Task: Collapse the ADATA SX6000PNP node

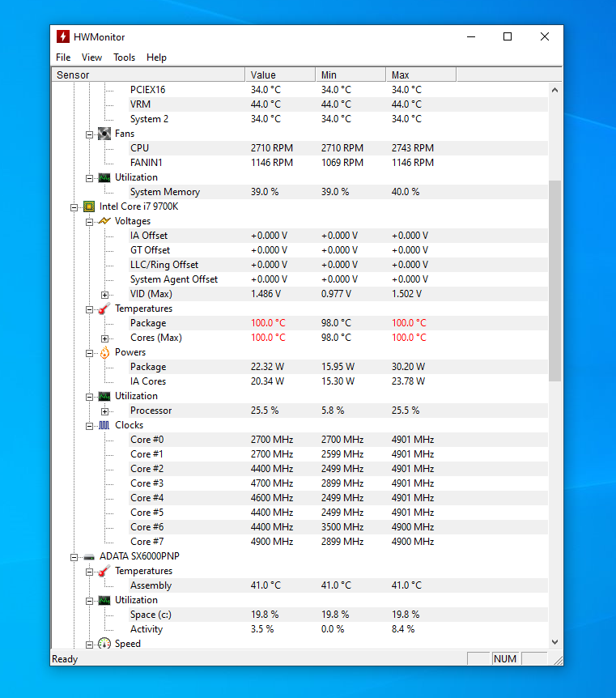Action: pos(74,557)
